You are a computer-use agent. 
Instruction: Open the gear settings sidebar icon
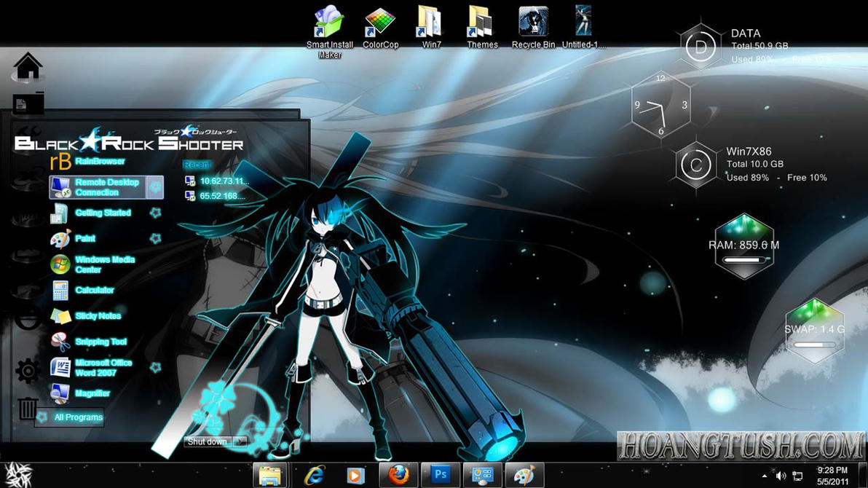[27, 371]
